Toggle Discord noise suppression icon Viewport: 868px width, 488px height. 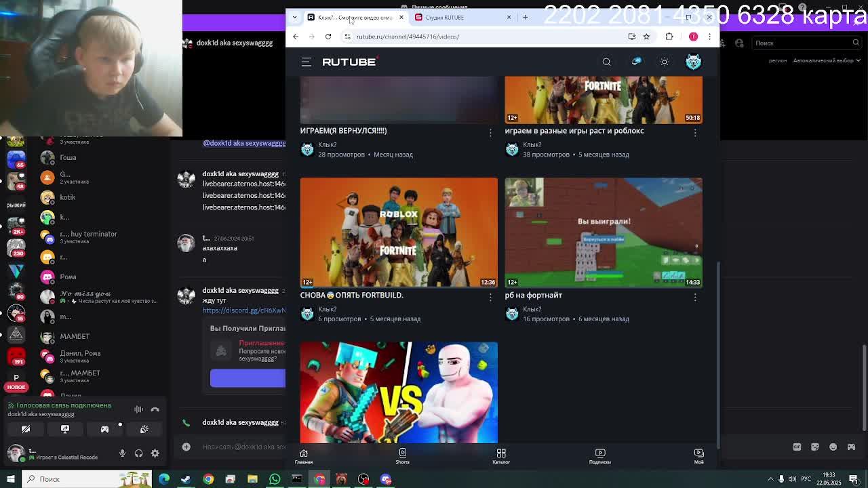tap(138, 409)
